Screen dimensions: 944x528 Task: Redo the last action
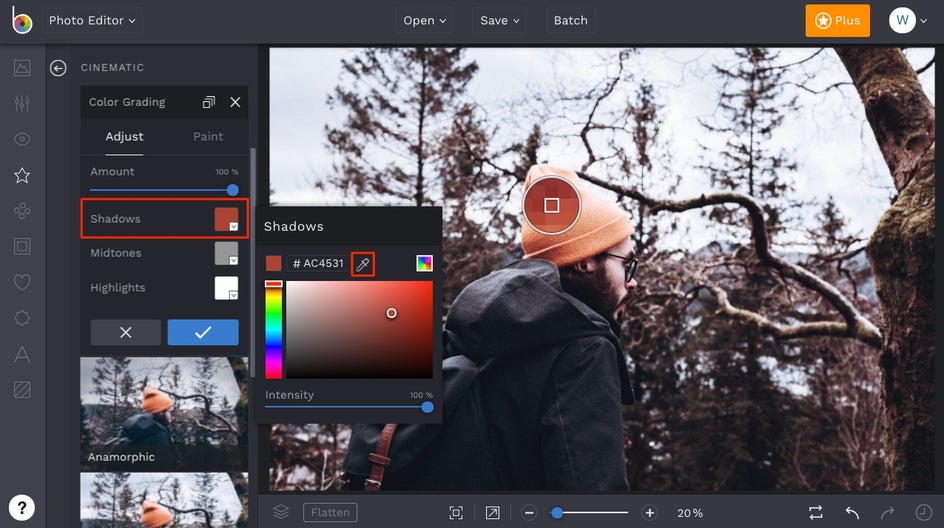pyautogui.click(x=887, y=512)
